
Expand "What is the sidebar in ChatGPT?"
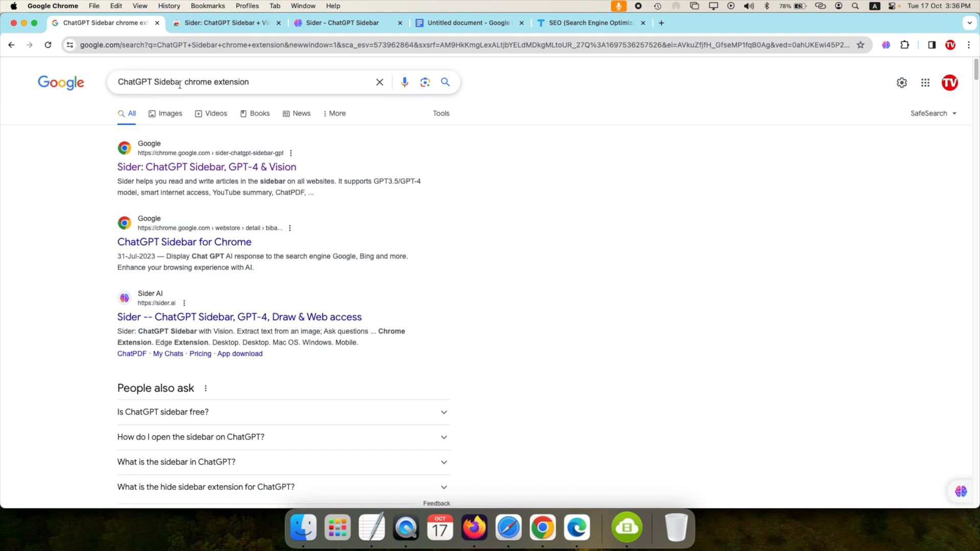(x=283, y=462)
